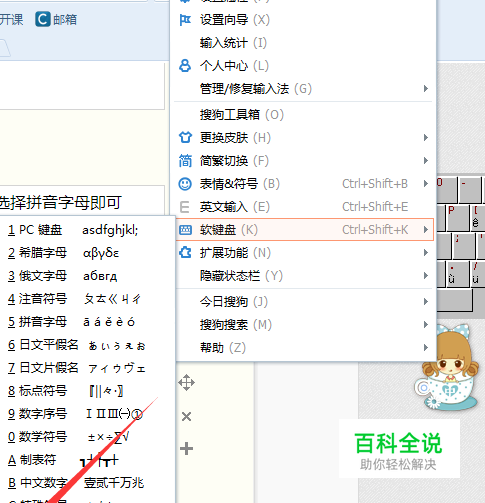Click the 0 key on soft keyboard

tap(447, 190)
